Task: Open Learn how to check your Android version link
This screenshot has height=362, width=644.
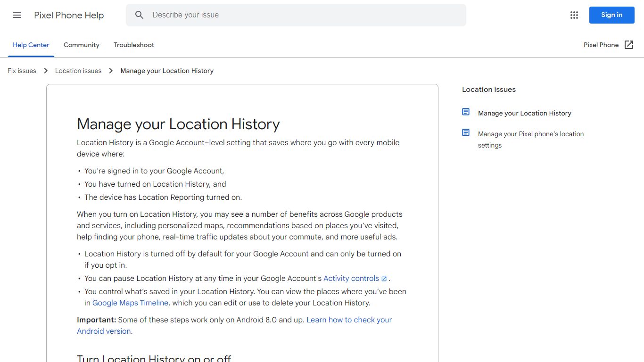Action: click(x=234, y=325)
